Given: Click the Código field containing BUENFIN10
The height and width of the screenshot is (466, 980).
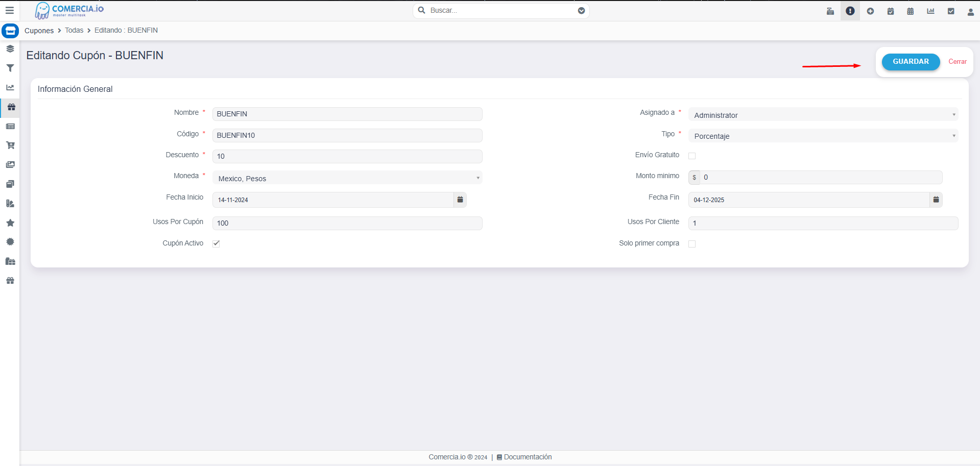Looking at the screenshot, I should point(347,135).
